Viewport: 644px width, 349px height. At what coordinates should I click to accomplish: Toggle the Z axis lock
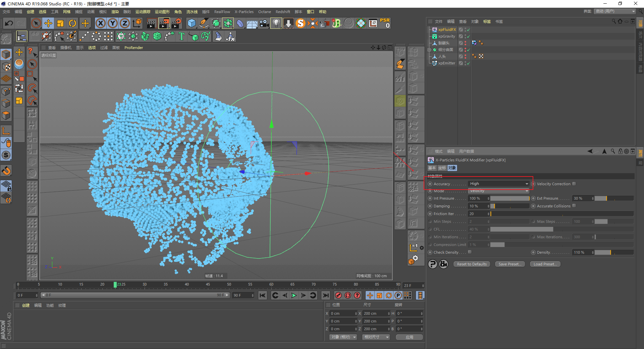(x=125, y=23)
